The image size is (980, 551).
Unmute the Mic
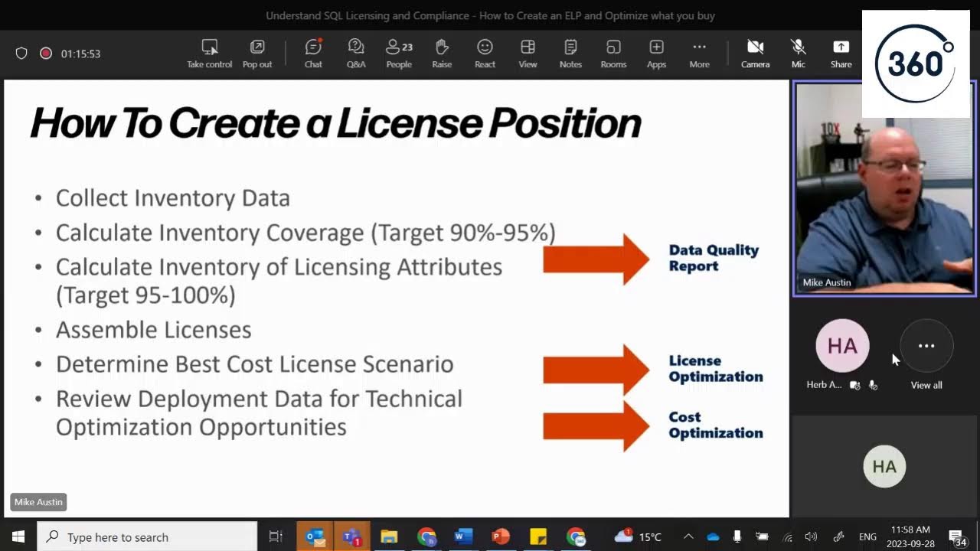tap(799, 54)
